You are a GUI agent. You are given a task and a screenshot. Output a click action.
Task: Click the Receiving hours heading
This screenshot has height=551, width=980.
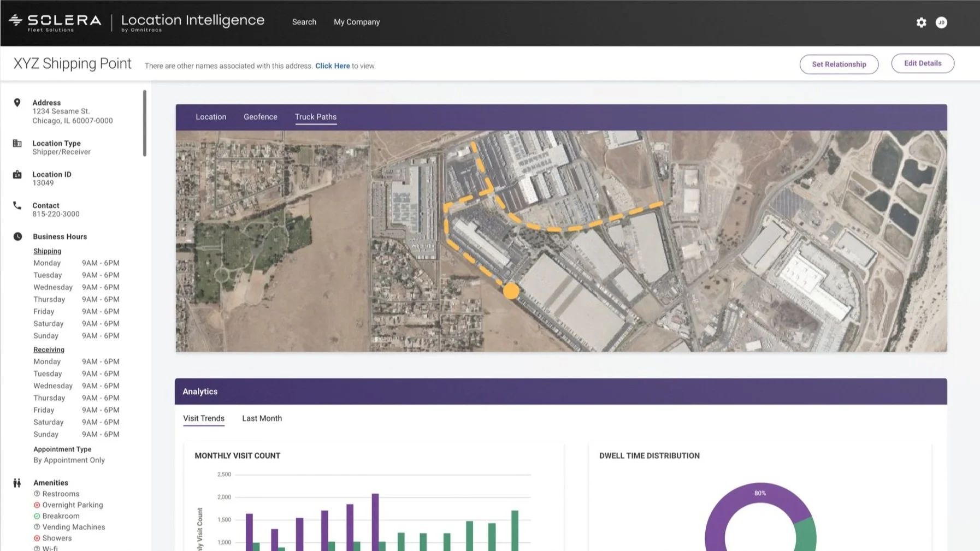[x=49, y=349]
